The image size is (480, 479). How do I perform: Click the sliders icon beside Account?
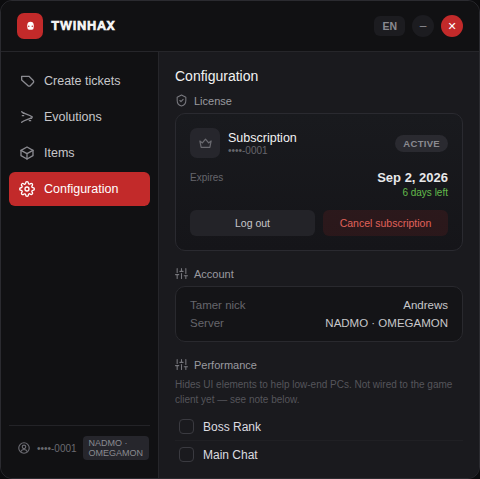coord(181,274)
